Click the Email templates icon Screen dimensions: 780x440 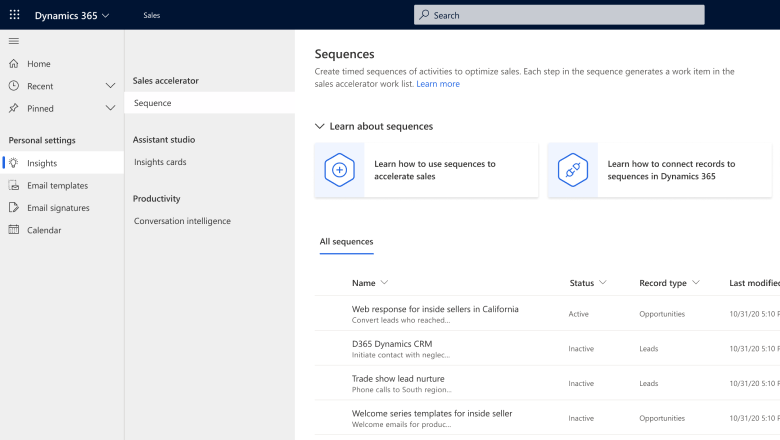[x=14, y=185]
